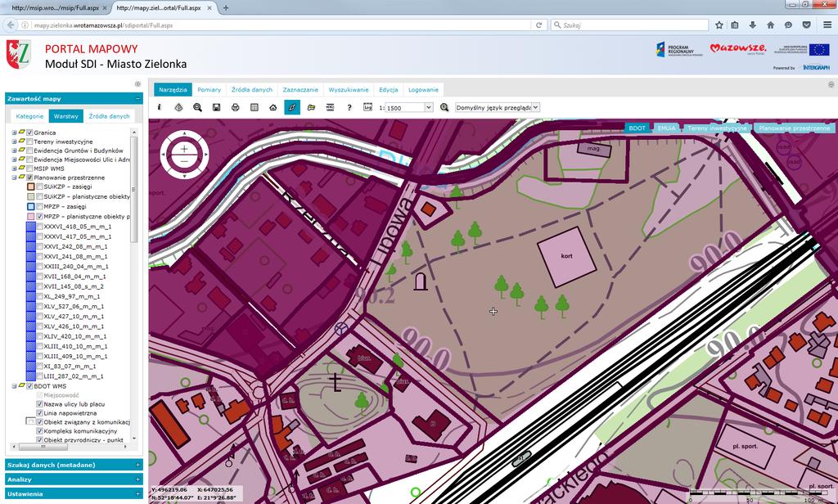Activate the magnifier zoom tool beside the save icon
The image size is (838, 504).
(198, 107)
